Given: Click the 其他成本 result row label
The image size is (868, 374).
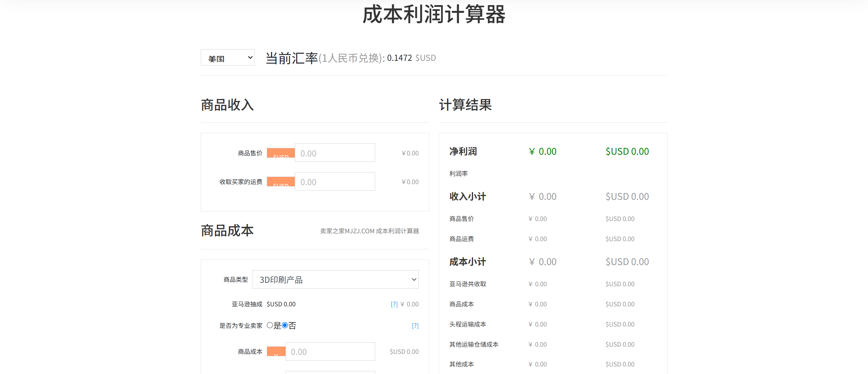Looking at the screenshot, I should [x=462, y=364].
